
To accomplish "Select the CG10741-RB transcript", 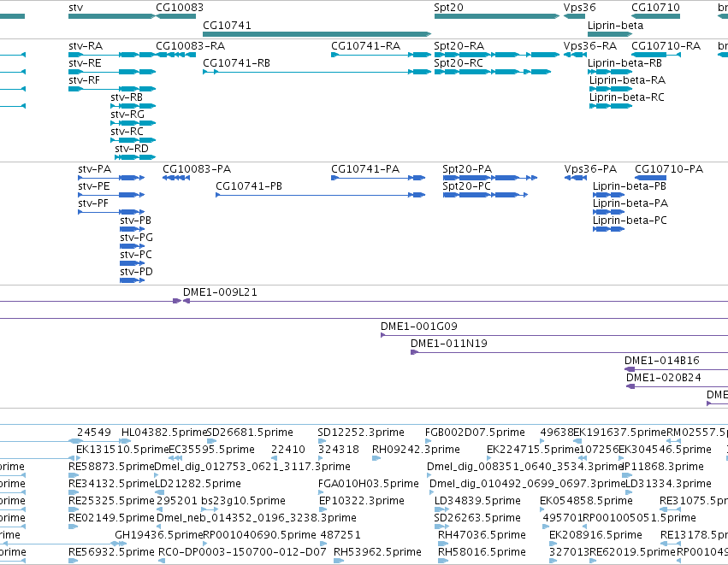I will [317, 72].
